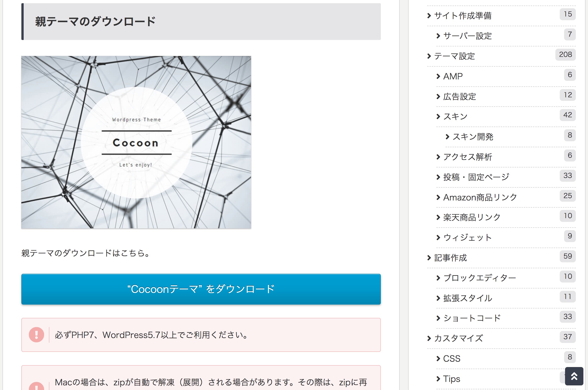Viewport: 588px width, 390px height.
Task: Click the chevron beside テーマ設定
Action: pyautogui.click(x=429, y=56)
